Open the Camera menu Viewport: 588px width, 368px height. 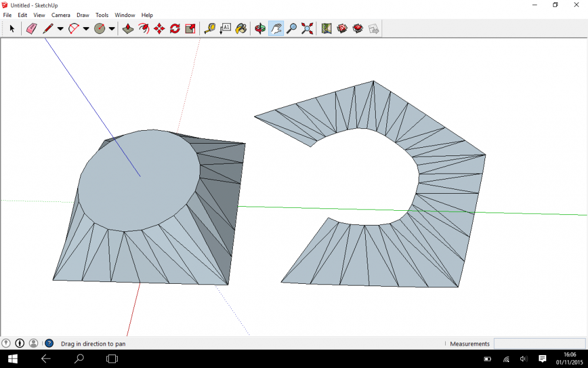point(61,15)
